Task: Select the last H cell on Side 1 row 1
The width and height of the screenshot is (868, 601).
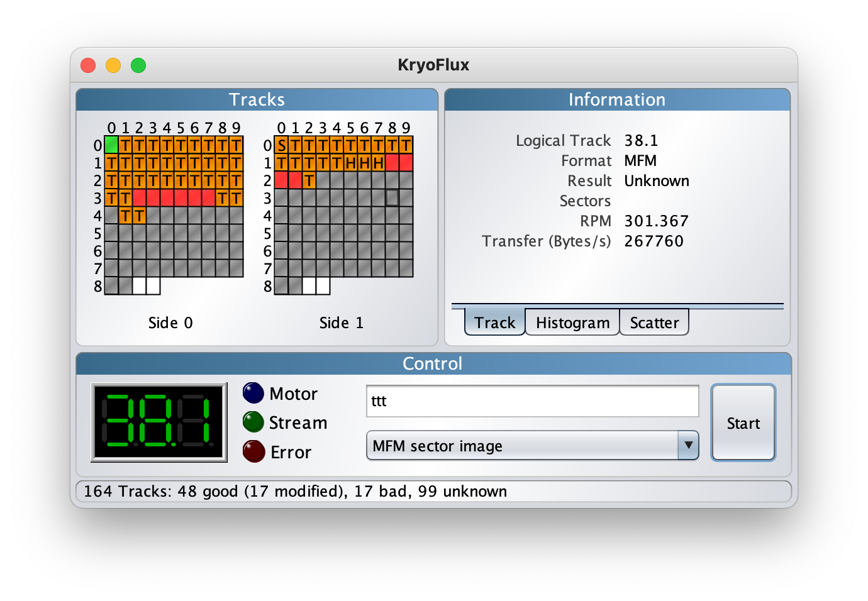Action: coord(378,163)
